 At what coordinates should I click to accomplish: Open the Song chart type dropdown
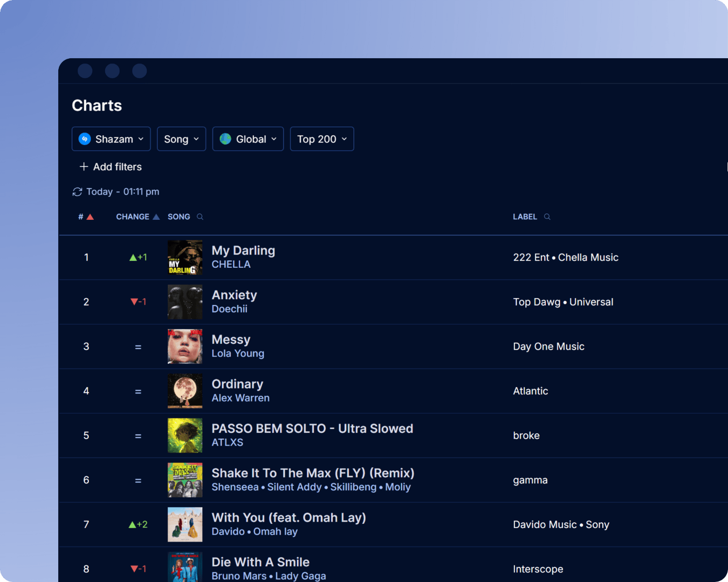pyautogui.click(x=181, y=138)
